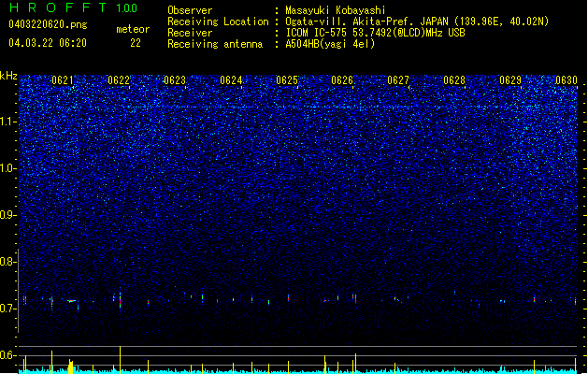Screen dimensions: 588x374
Task: Click the 'meteor' label
Action: point(133,29)
